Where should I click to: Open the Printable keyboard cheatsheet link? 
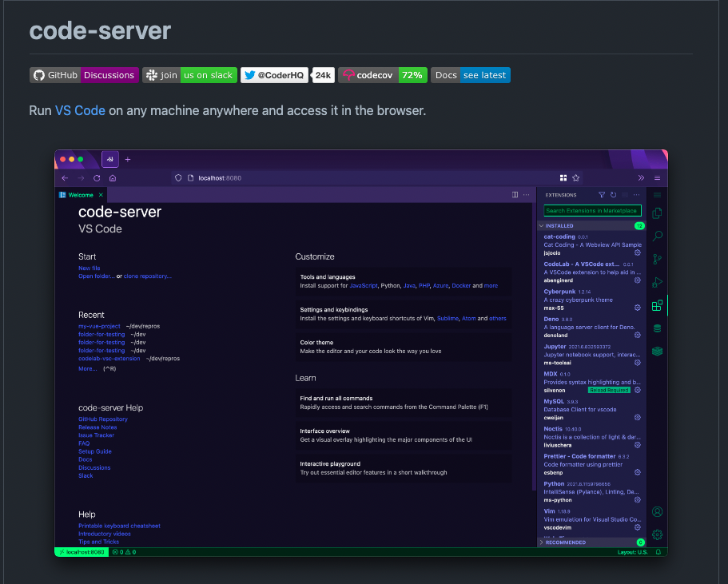(x=119, y=526)
